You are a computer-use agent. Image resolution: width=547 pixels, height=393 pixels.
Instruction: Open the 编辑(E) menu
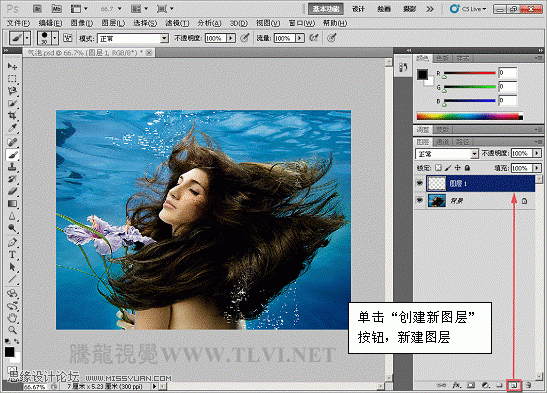pyautogui.click(x=50, y=23)
